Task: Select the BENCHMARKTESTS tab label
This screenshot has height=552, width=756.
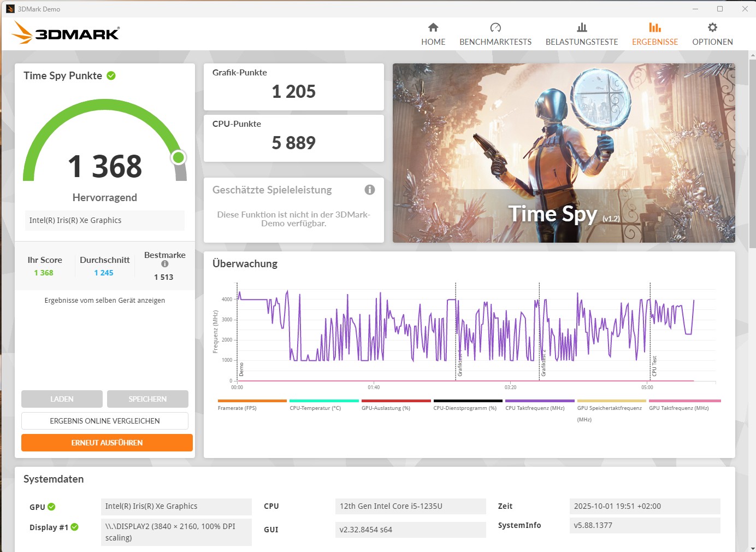Action: click(495, 42)
